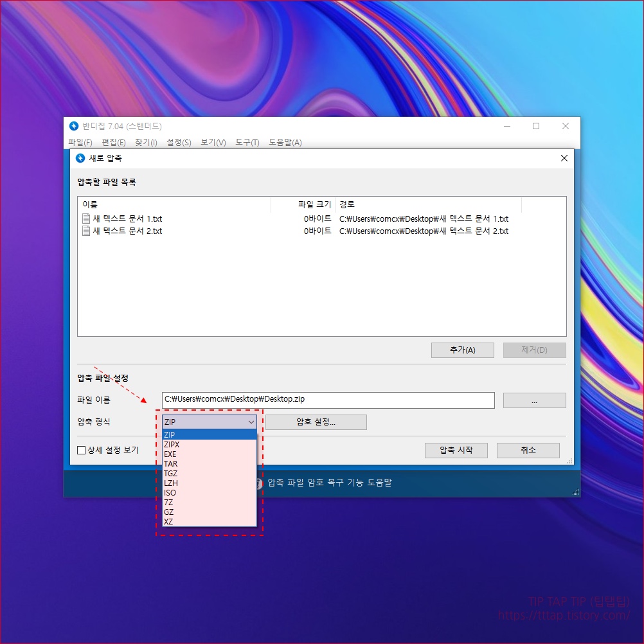Screen dimensions: 644x644
Task: Open the 도구(T) menu
Action: [247, 143]
